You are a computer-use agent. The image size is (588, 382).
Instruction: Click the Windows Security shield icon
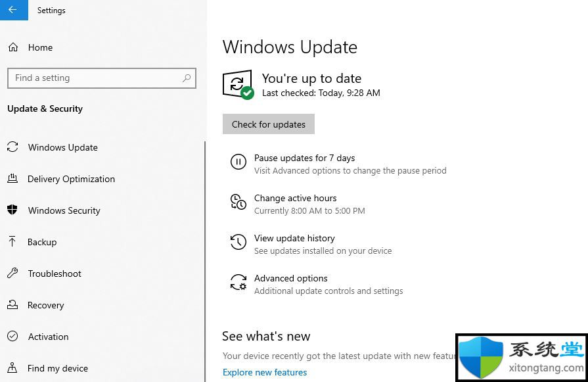pos(12,210)
